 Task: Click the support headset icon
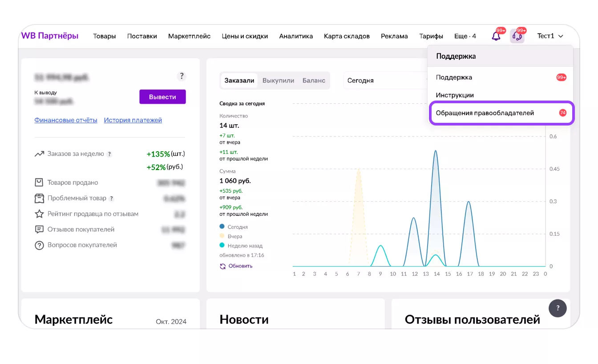(x=517, y=36)
